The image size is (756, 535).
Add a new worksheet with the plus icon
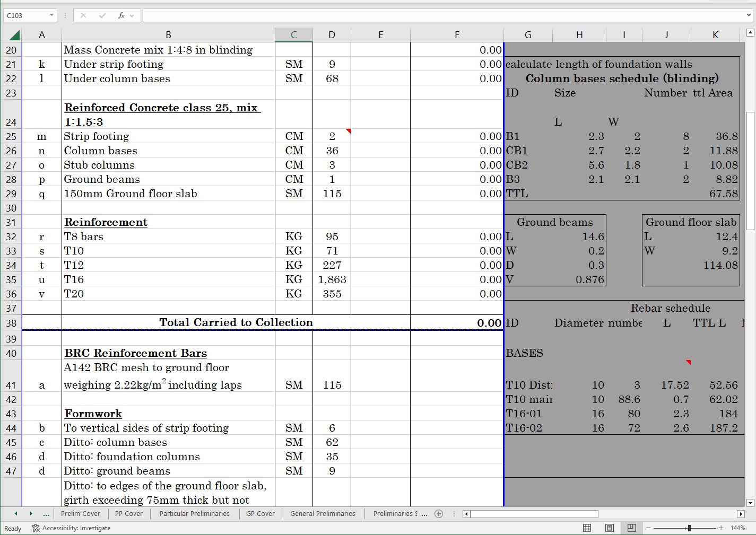(x=439, y=514)
